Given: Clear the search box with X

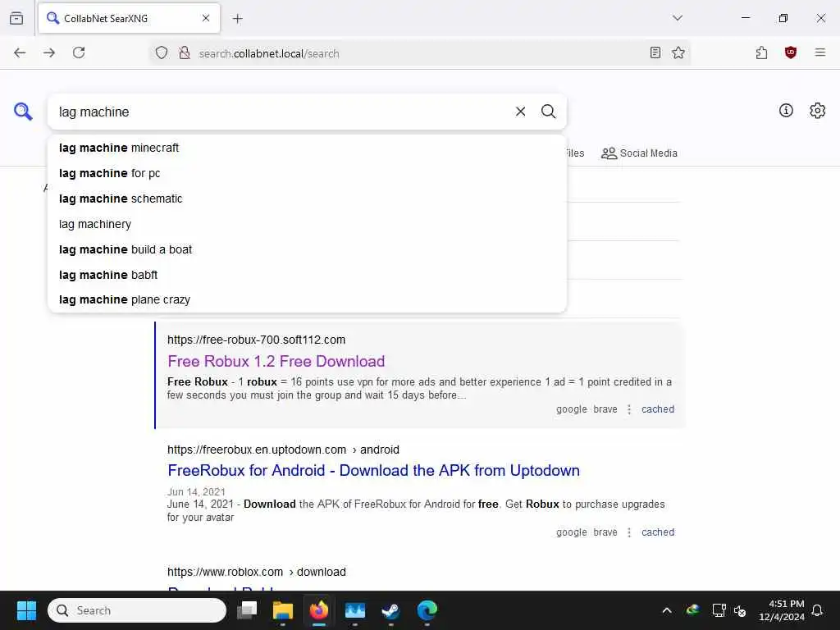Looking at the screenshot, I should tap(520, 112).
